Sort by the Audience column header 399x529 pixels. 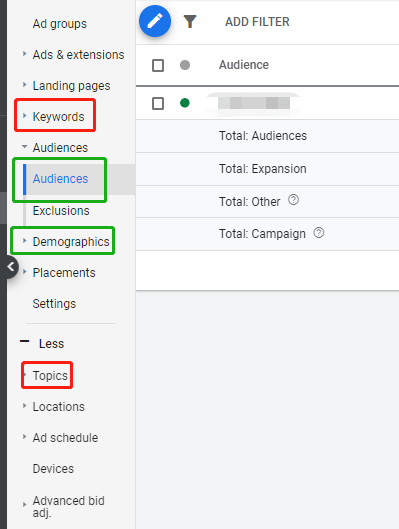tap(244, 65)
